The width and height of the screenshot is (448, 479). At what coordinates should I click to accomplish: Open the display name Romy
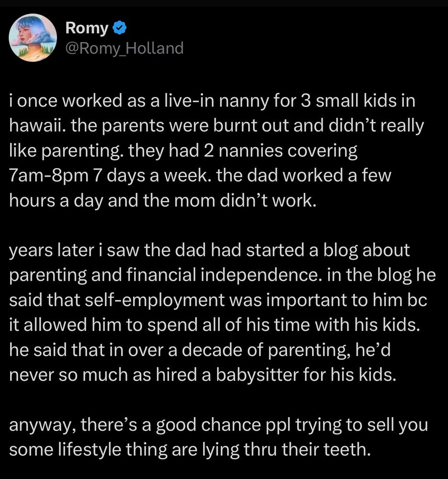coord(87,28)
